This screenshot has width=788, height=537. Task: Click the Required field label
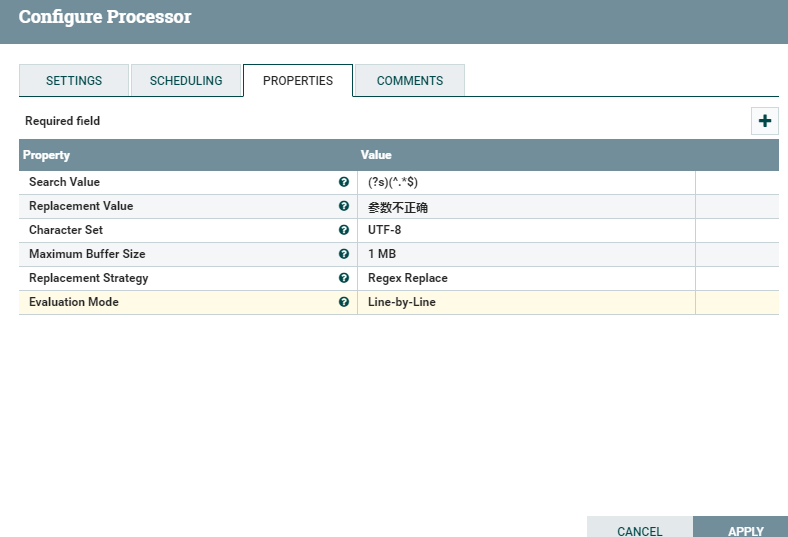[62, 121]
